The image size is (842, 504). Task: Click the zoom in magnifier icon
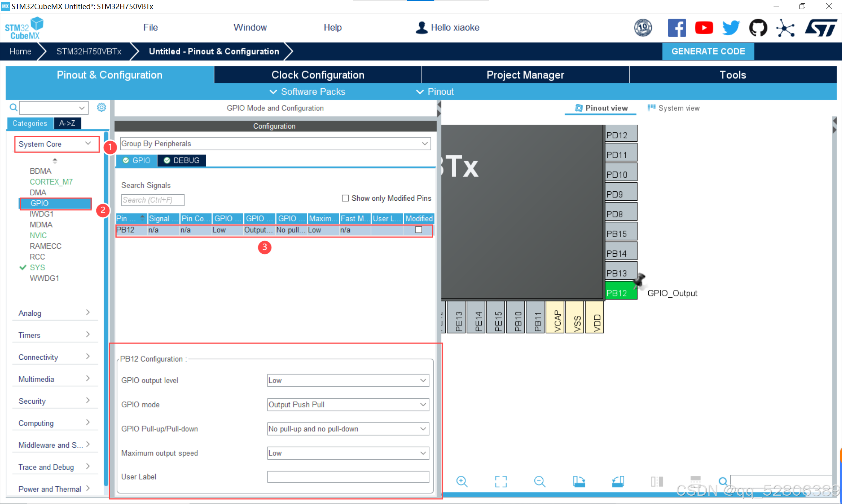pyautogui.click(x=461, y=481)
